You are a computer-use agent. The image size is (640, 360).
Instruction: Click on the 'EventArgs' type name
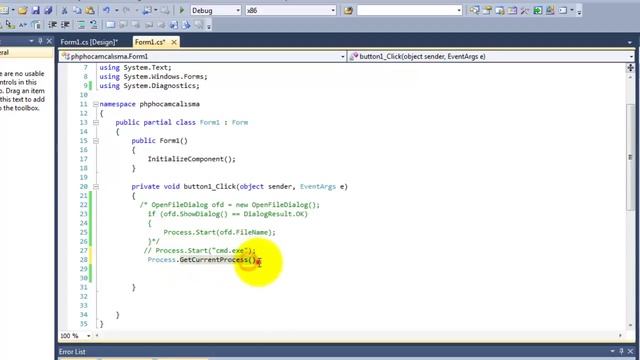click(x=318, y=187)
